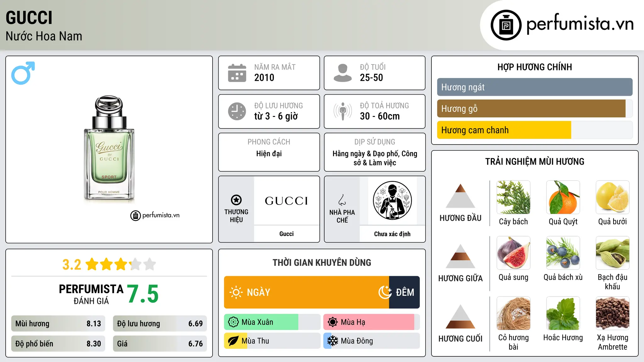Screen dimensions: 644x362
Task: Click the age range 25-50
Action: pyautogui.click(x=371, y=78)
